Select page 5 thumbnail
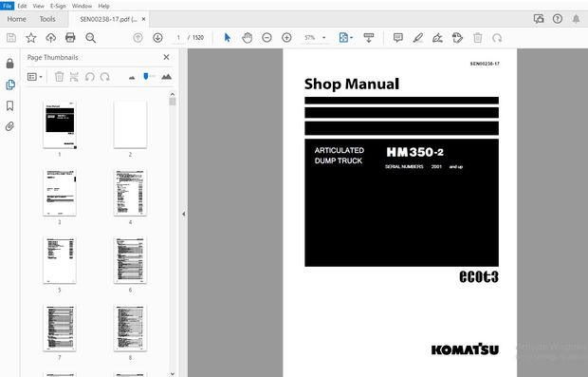Image resolution: width=588 pixels, height=377 pixels. (x=60, y=260)
